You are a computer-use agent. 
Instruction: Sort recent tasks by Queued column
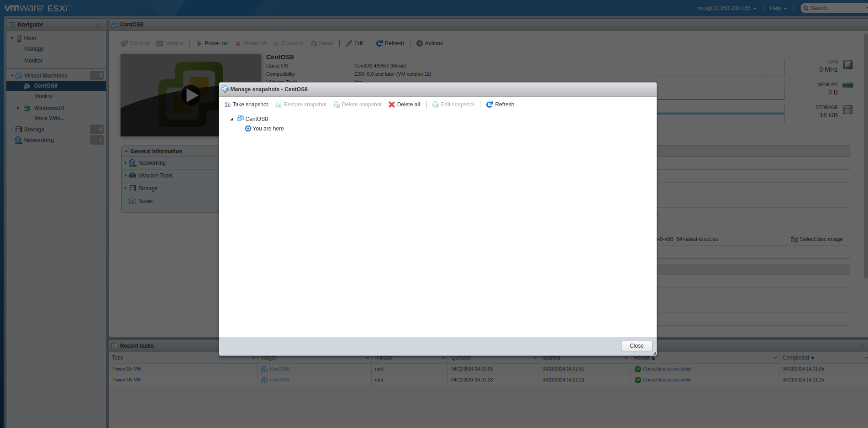coord(461,358)
